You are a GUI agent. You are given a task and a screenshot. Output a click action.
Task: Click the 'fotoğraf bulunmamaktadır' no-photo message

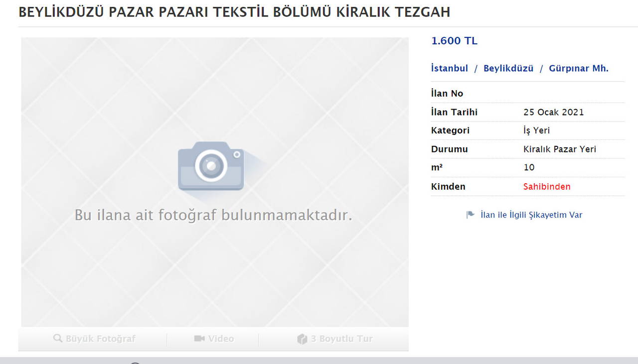pos(213,215)
